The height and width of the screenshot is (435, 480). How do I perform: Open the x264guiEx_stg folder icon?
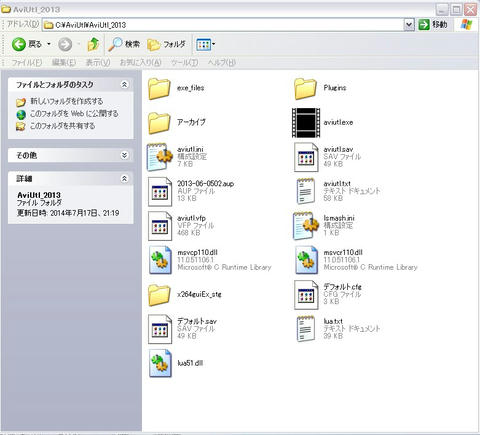point(159,295)
